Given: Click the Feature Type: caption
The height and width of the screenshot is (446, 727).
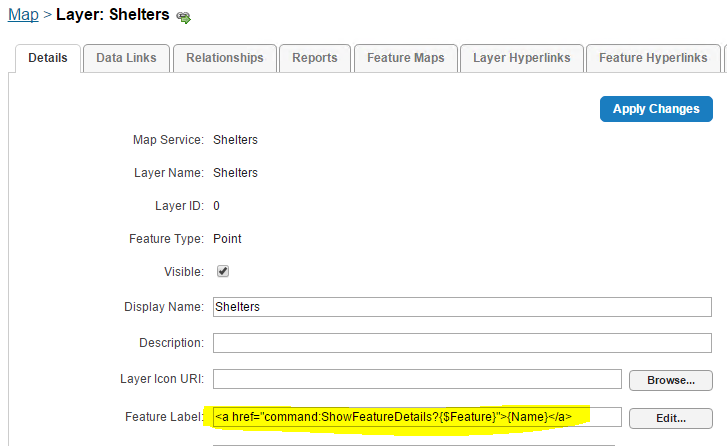Looking at the screenshot, I should point(166,239).
